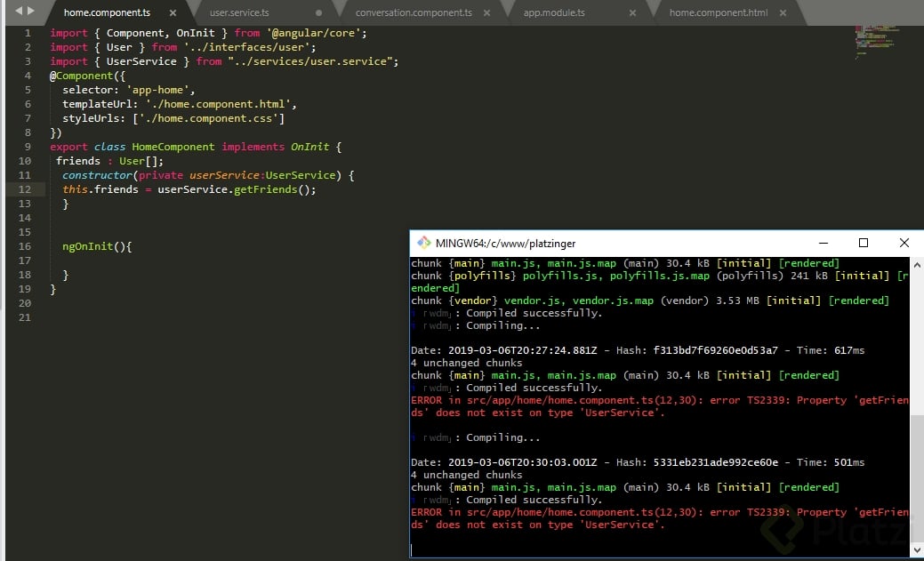
Task: Click the ngOnInit method name
Action: click(x=88, y=246)
